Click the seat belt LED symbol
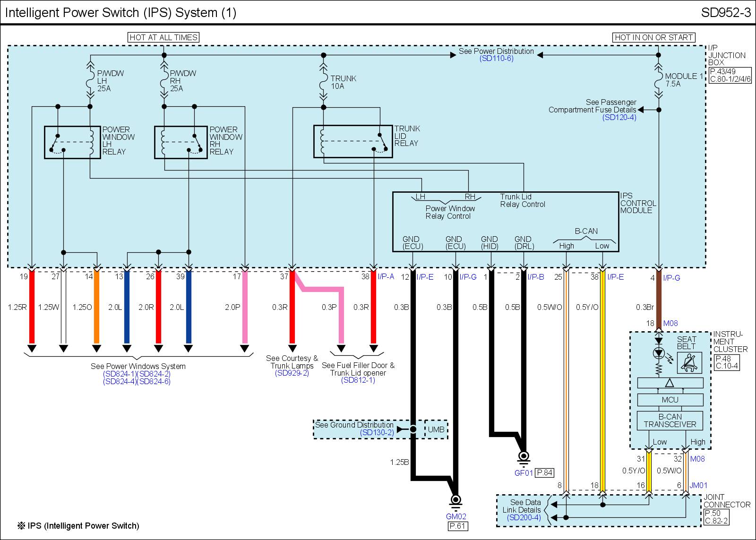The height and width of the screenshot is (540, 756). tap(659, 353)
